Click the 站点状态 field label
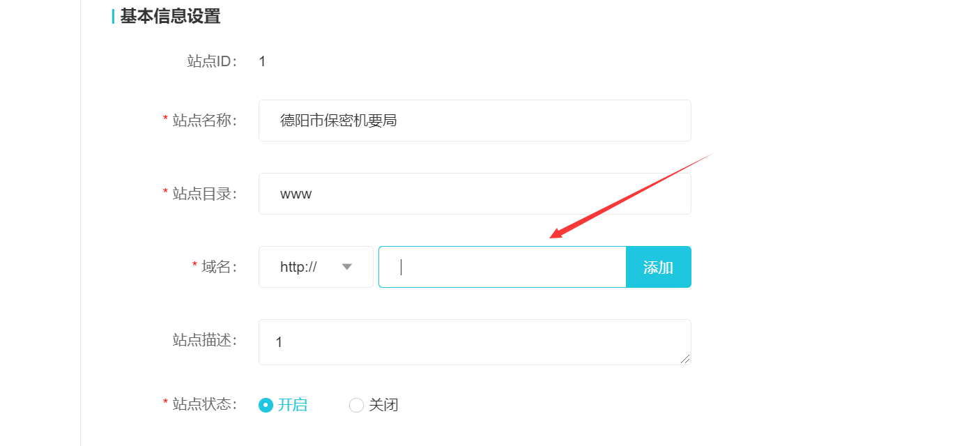Image resolution: width=980 pixels, height=446 pixels. [205, 404]
